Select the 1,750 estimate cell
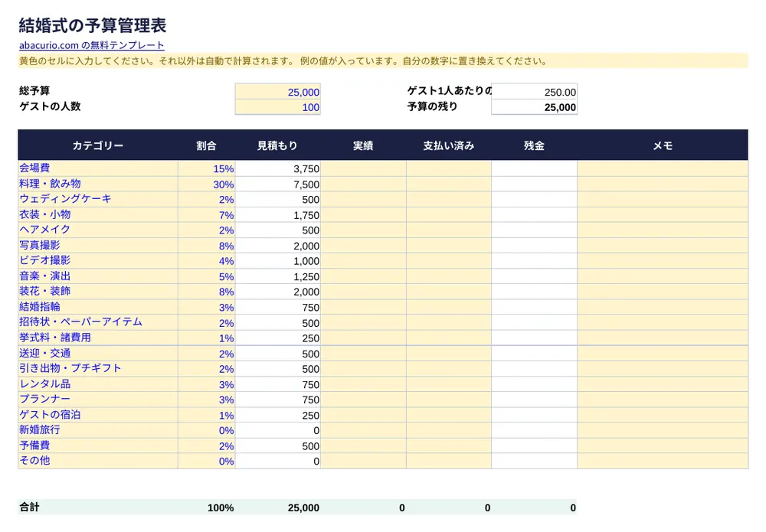 [x=277, y=215]
